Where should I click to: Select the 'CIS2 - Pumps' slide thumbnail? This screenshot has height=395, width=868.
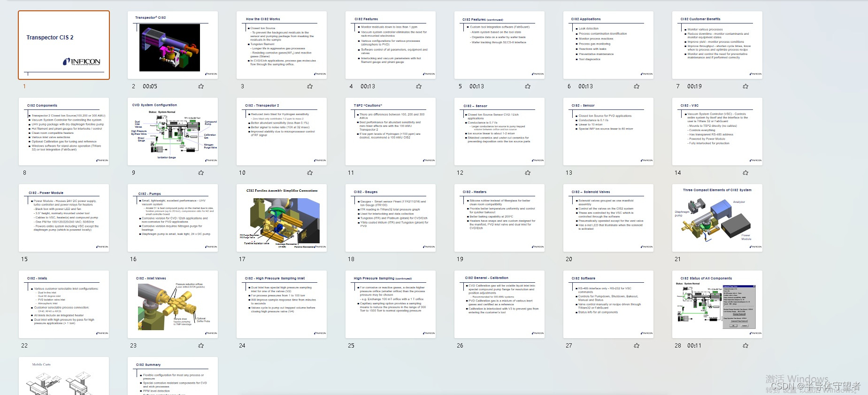click(x=173, y=218)
